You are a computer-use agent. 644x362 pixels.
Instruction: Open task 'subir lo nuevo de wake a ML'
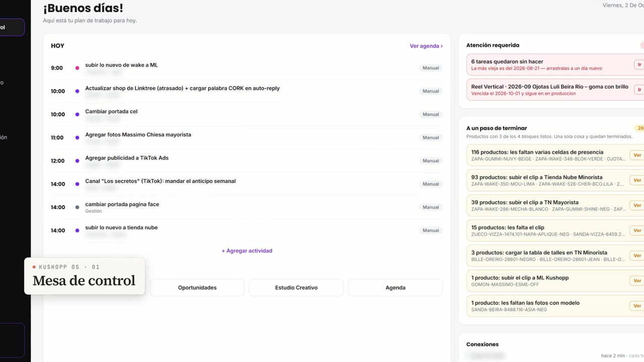pyautogui.click(x=121, y=65)
